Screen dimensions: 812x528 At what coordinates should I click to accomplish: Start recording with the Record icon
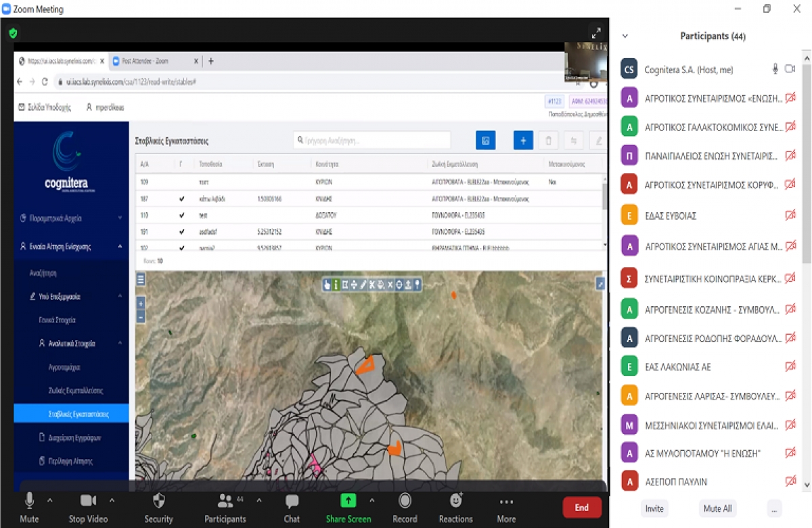(x=405, y=501)
